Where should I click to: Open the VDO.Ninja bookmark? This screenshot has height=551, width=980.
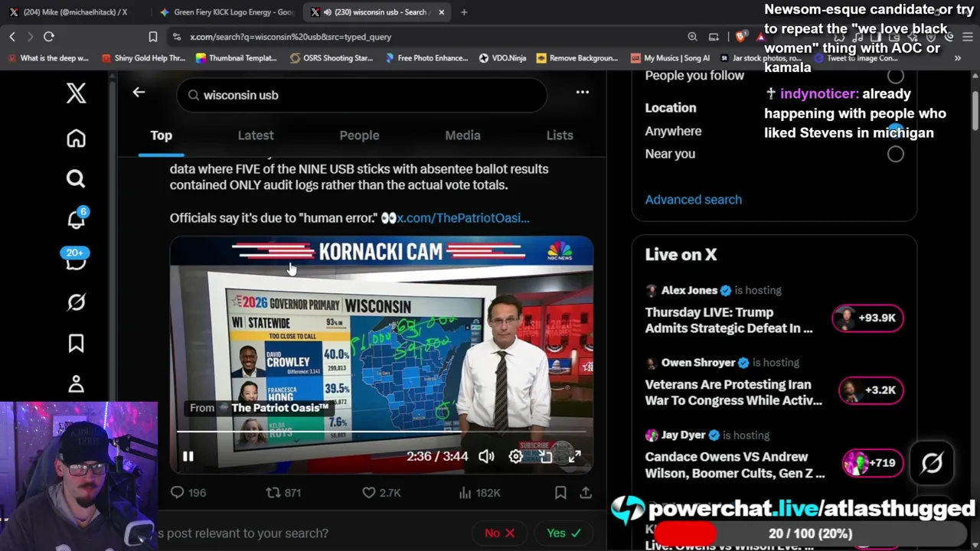502,58
